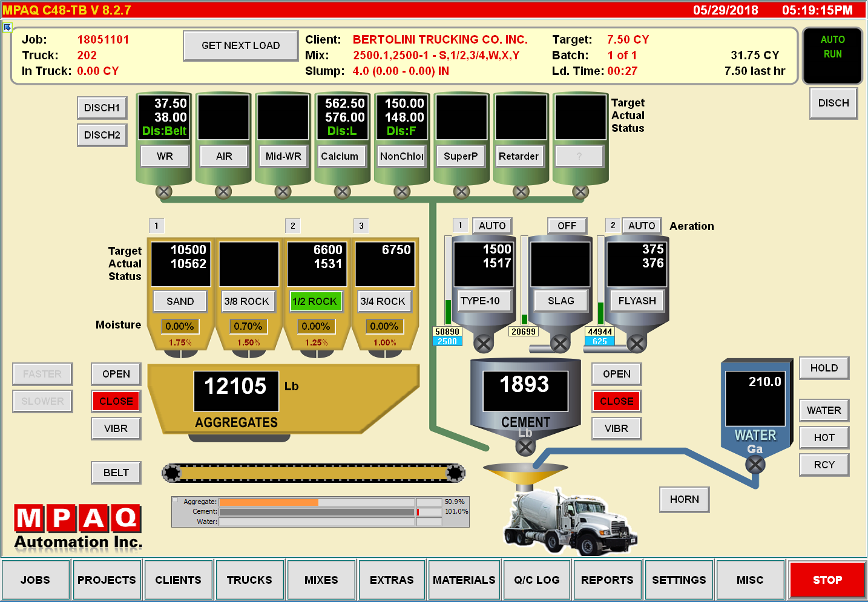Click aggregate scale red CLOSE button
Screen dimensions: 868x602
point(116,401)
